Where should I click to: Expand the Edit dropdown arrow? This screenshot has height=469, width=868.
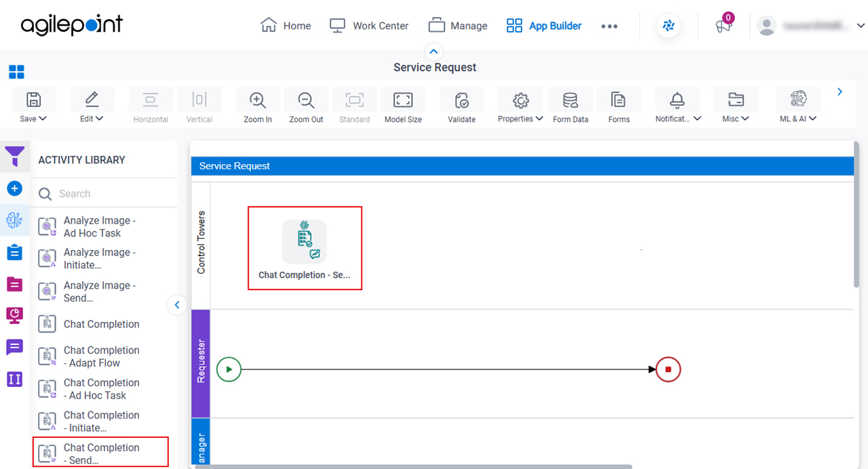coord(100,119)
